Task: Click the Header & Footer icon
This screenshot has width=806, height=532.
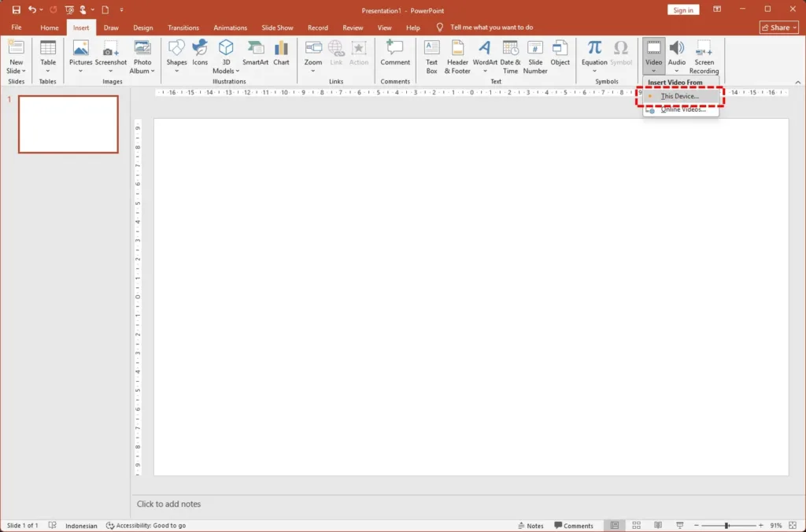Action: [457, 54]
